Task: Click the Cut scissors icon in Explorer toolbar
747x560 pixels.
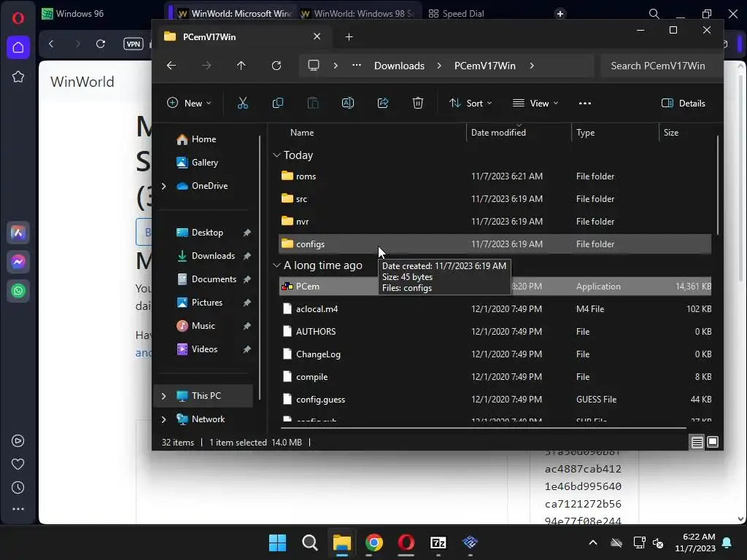Action: click(x=242, y=103)
